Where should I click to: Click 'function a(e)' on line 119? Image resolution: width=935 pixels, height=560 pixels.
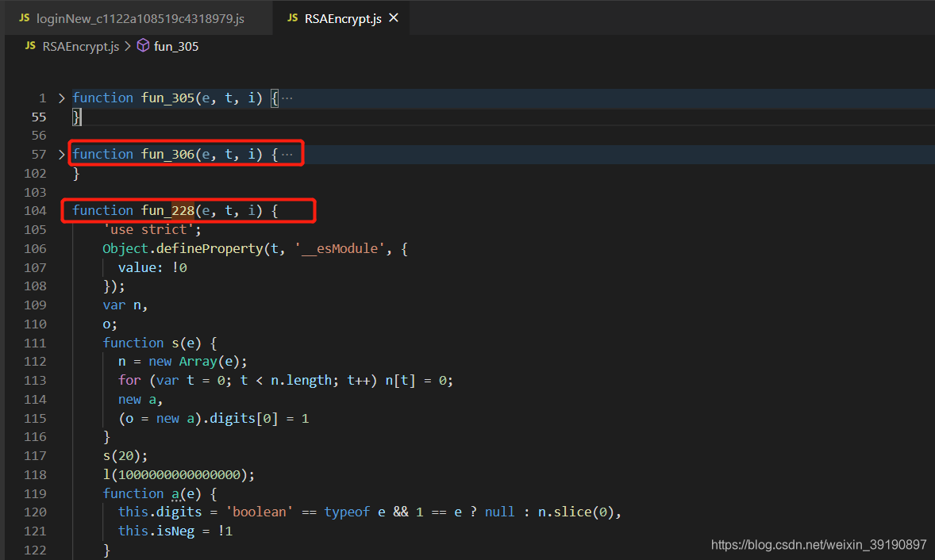coord(152,494)
